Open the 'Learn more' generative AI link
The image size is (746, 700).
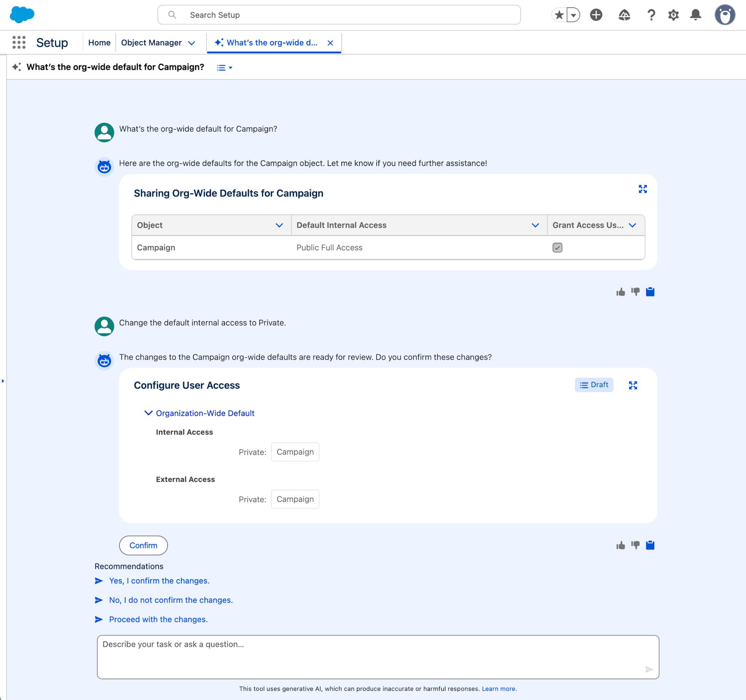coord(499,689)
